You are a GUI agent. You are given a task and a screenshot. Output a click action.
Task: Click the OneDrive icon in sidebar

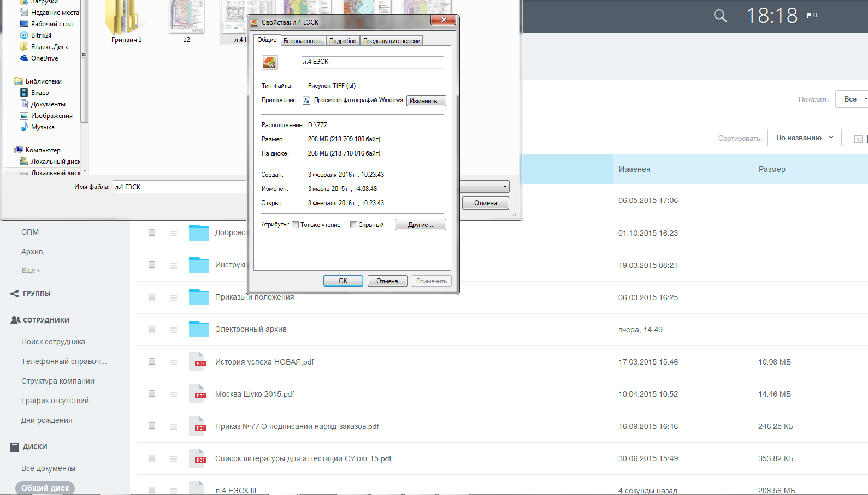click(x=24, y=58)
